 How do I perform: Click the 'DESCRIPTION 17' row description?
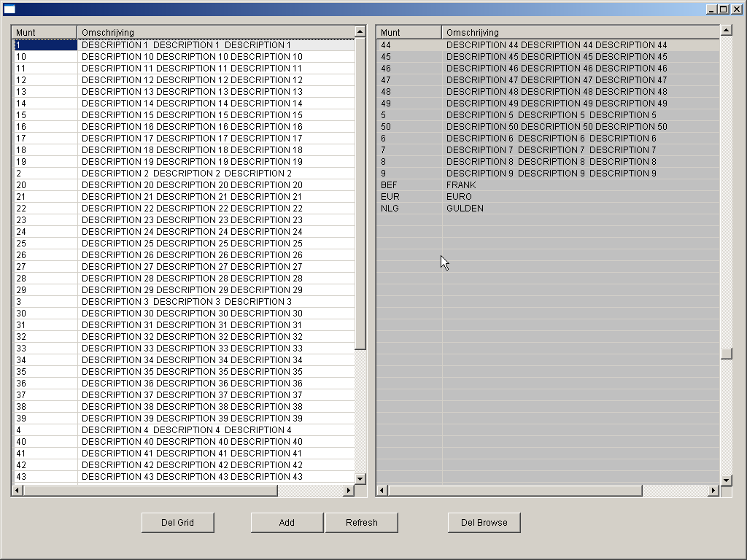click(216, 138)
